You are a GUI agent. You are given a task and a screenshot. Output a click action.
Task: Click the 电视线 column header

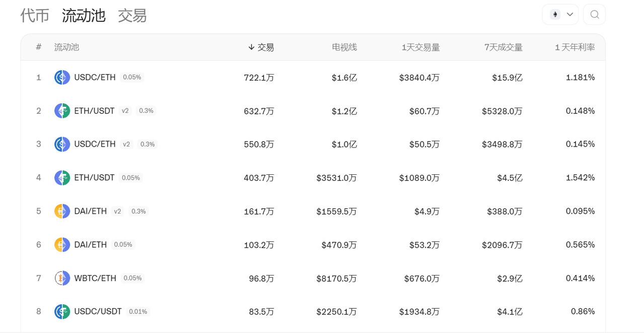click(344, 47)
